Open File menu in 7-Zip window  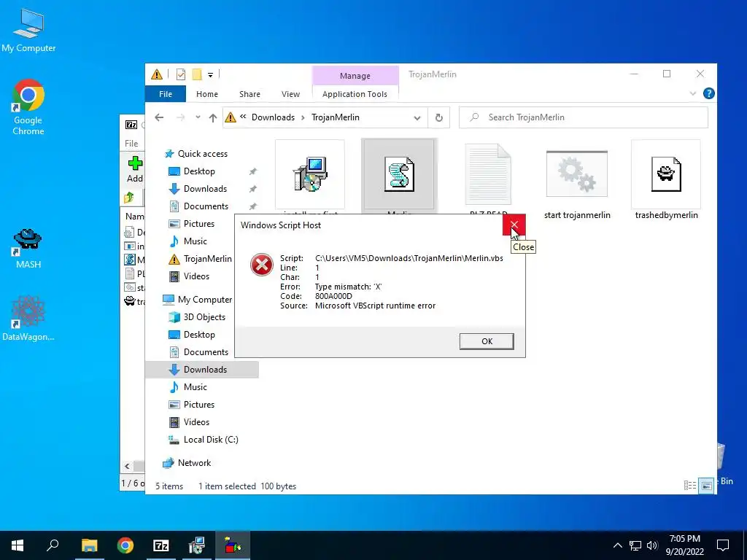coord(131,144)
